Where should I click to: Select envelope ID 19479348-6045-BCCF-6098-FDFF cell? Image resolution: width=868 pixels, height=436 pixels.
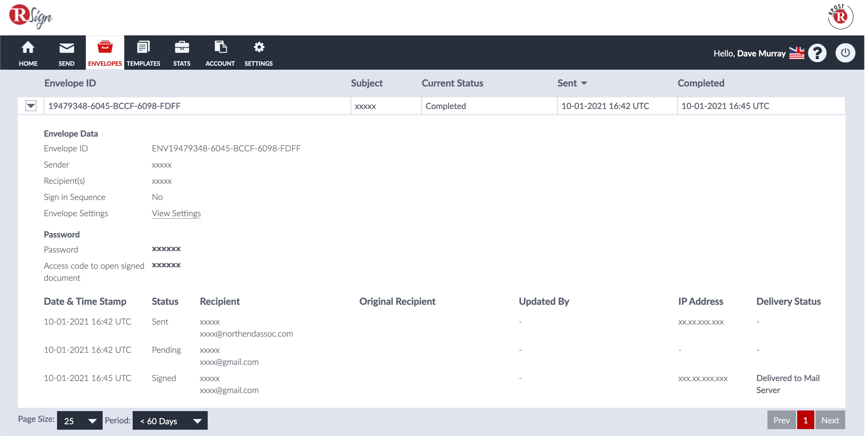pyautogui.click(x=197, y=106)
